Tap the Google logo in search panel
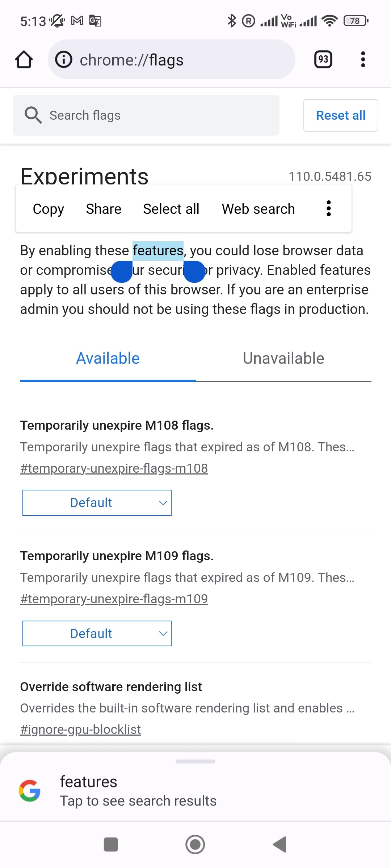The image size is (391, 868). pyautogui.click(x=30, y=791)
